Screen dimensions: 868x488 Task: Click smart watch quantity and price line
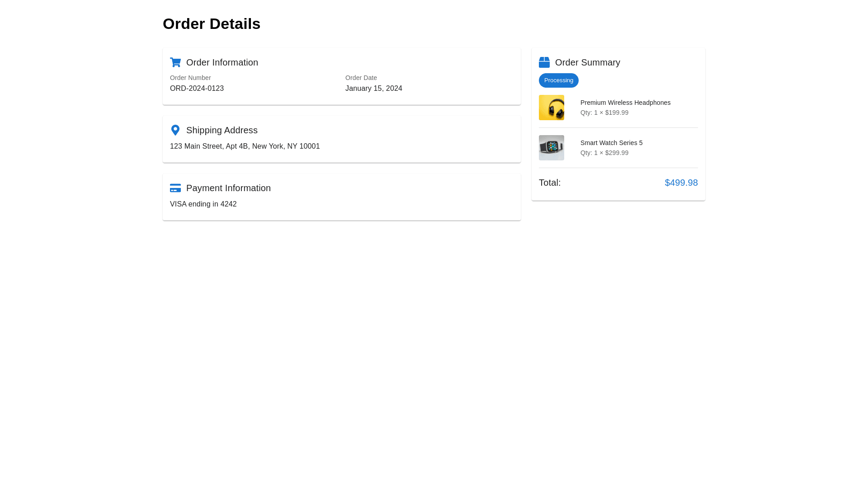(x=604, y=153)
